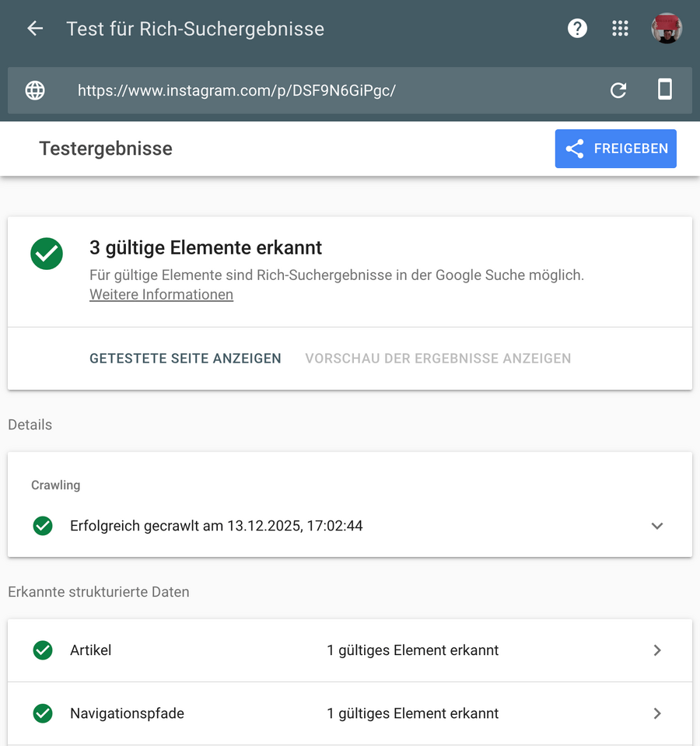Click the share icon inside FREIGEBEN

575,149
